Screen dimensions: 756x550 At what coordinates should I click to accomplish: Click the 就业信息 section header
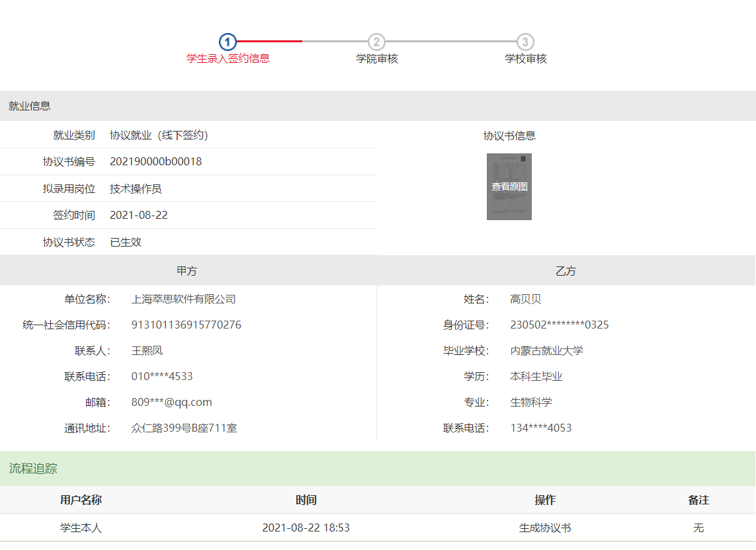click(30, 106)
